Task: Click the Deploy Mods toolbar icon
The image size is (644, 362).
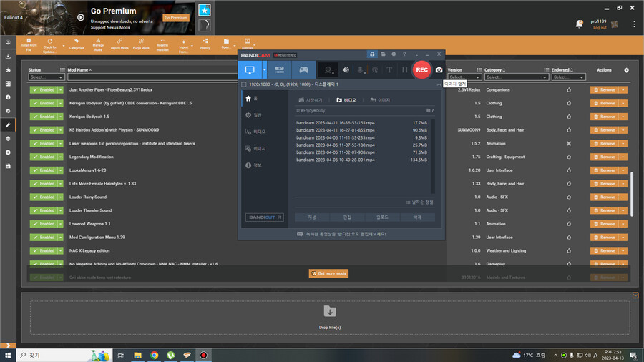Action: tap(119, 44)
